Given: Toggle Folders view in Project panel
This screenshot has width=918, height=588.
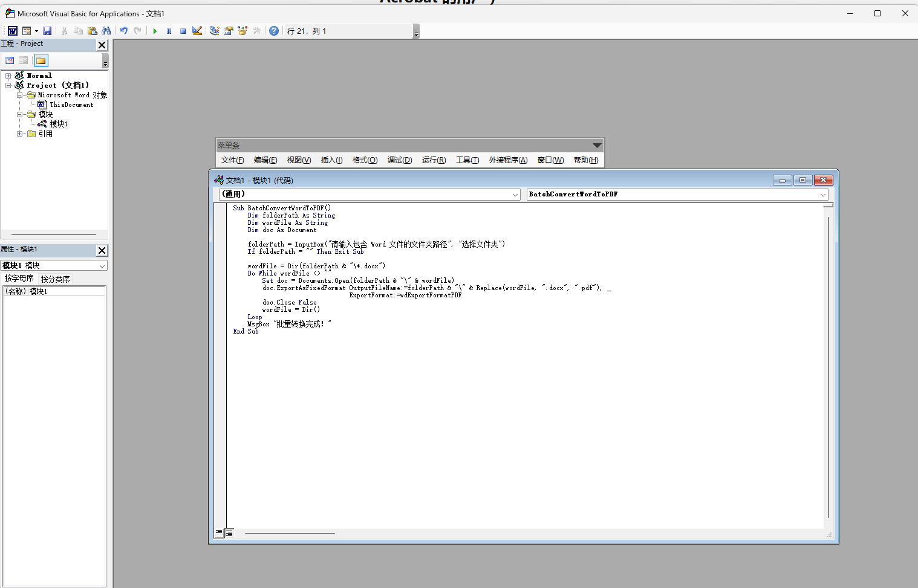Looking at the screenshot, I should (41, 60).
